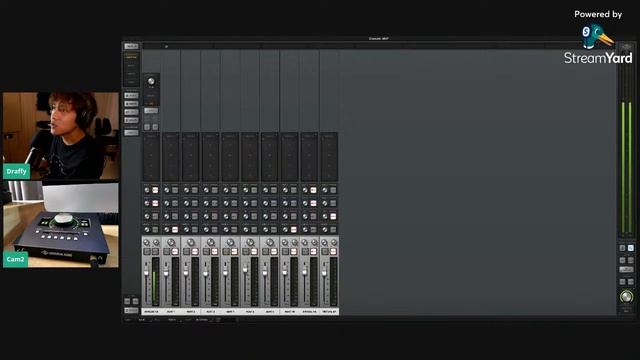Open the input selector above third channel inserts

pos(191,136)
